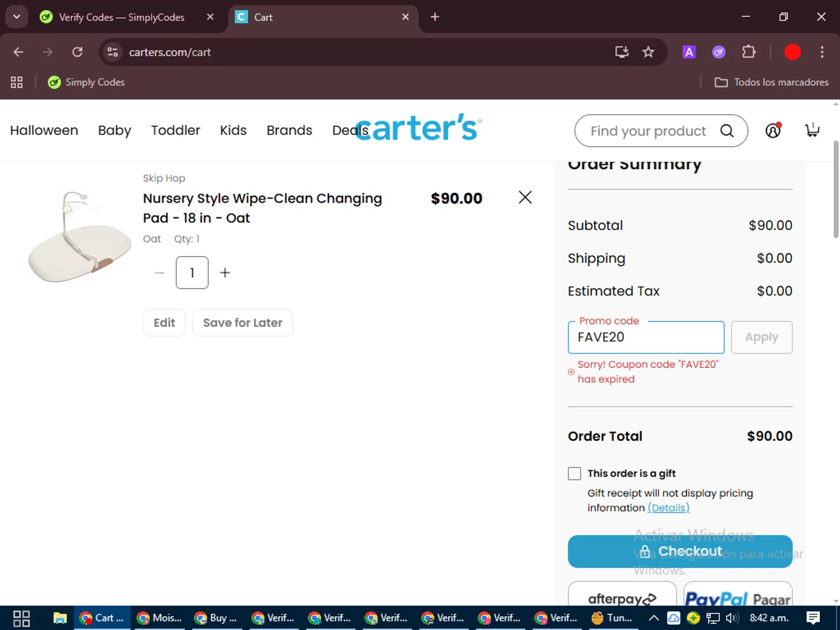This screenshot has height=630, width=840.
Task: Open Chrome three-dot menu
Action: click(822, 52)
